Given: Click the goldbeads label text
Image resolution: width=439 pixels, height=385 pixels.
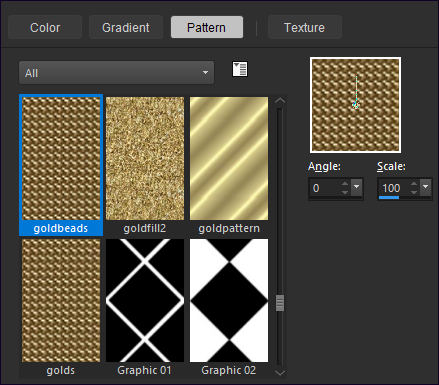Looking at the screenshot, I should point(61,228).
